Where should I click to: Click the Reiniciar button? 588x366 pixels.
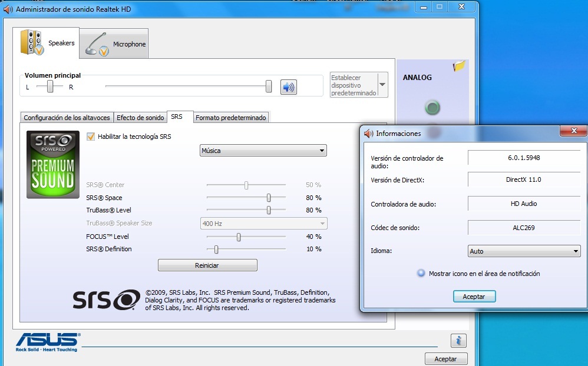pos(207,265)
